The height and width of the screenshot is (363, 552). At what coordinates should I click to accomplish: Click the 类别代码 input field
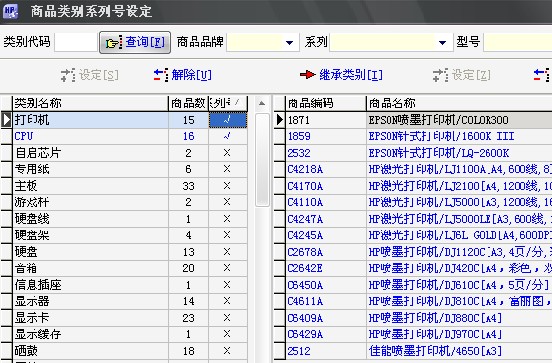(76, 42)
